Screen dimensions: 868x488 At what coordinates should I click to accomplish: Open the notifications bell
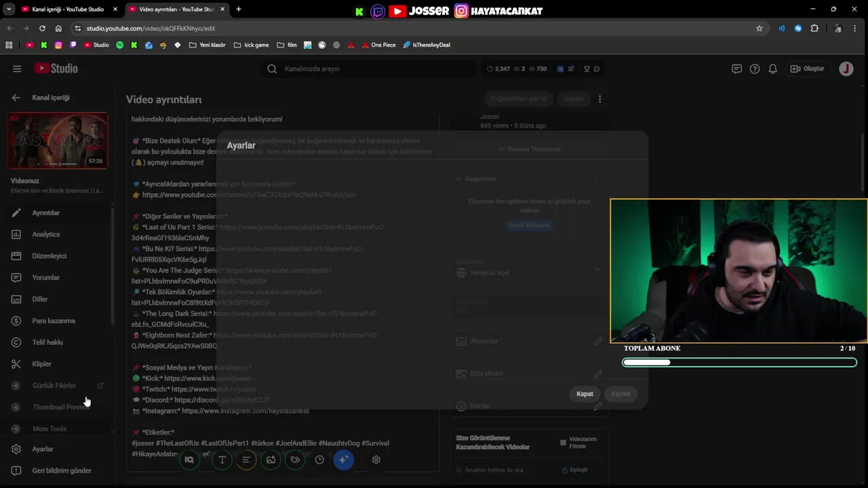(x=773, y=68)
